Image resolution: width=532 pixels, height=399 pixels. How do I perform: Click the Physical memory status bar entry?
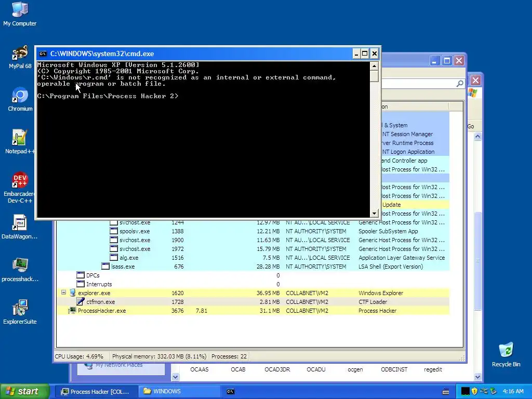click(159, 356)
